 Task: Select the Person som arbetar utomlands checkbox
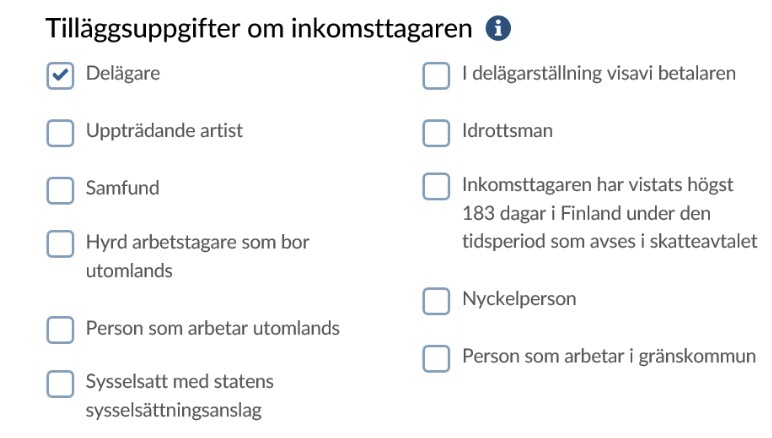click(61, 330)
